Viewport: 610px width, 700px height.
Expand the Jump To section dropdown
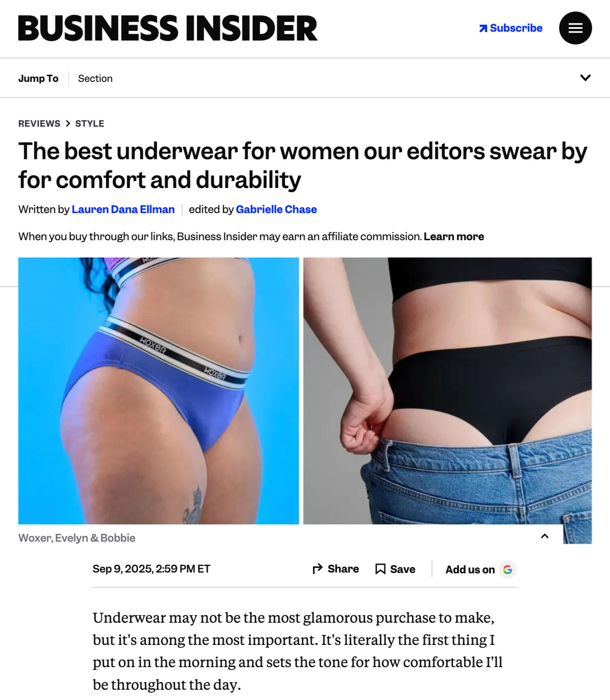(585, 78)
